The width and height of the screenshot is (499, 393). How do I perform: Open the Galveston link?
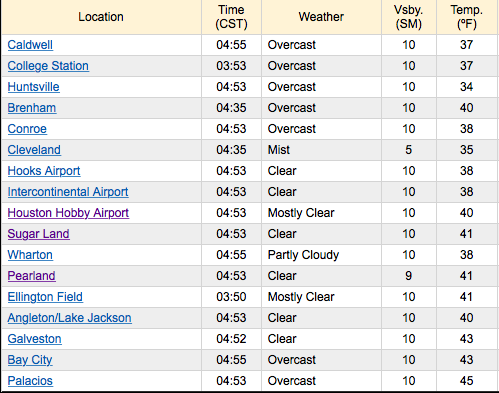(x=34, y=339)
